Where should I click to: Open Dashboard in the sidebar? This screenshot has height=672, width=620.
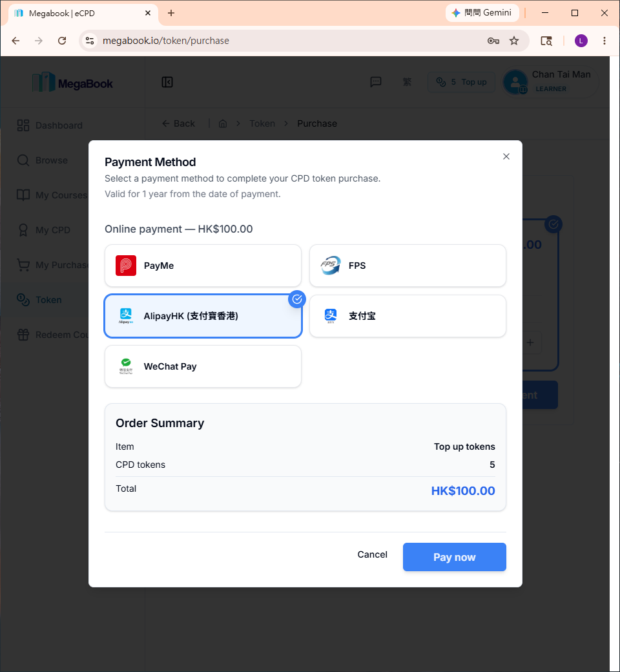point(49,125)
